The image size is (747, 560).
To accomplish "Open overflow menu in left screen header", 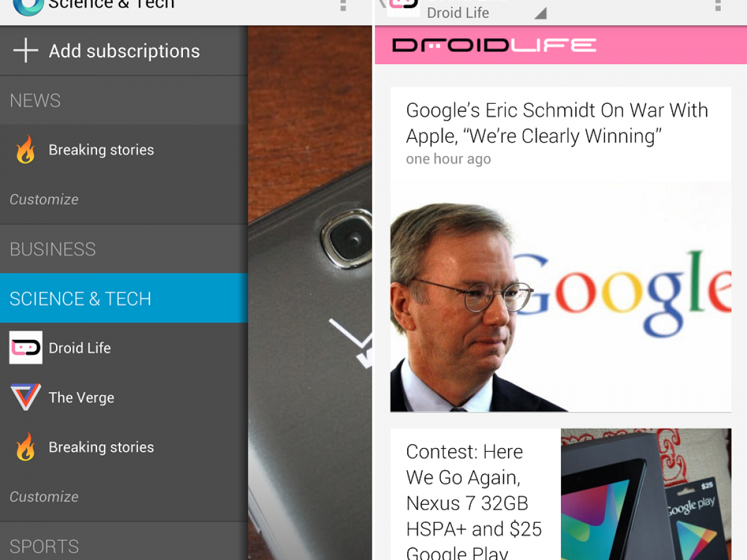I will pos(342,6).
